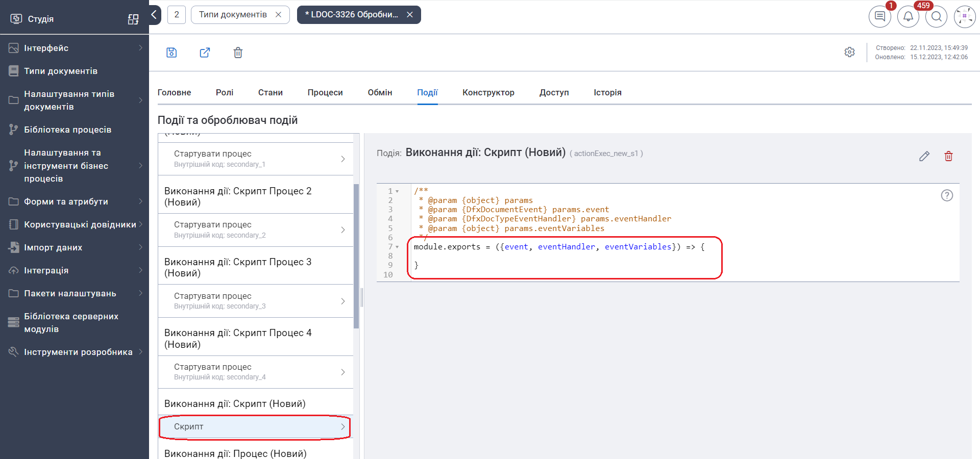Screen dimensions: 980x459
Task: Select event Виконання дії: Скрипт Процес 2
Action: point(256,196)
